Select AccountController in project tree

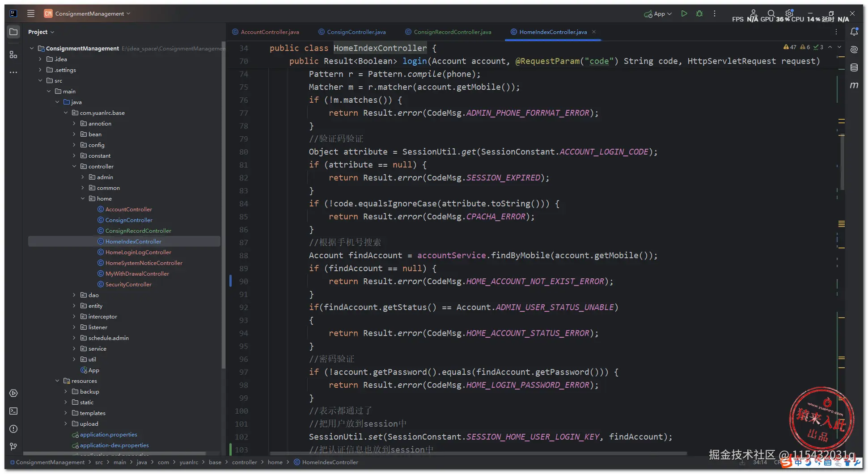point(128,209)
